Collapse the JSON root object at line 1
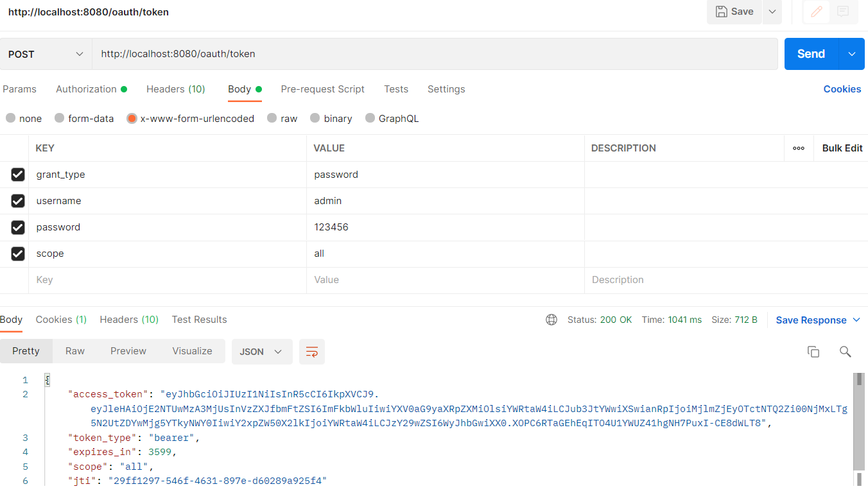The height and width of the screenshot is (491, 868). pos(47,380)
